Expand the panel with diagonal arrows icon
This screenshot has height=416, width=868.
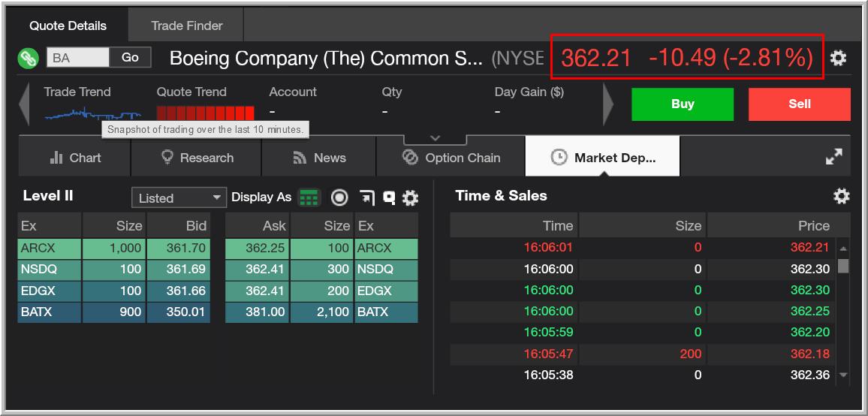tap(833, 158)
